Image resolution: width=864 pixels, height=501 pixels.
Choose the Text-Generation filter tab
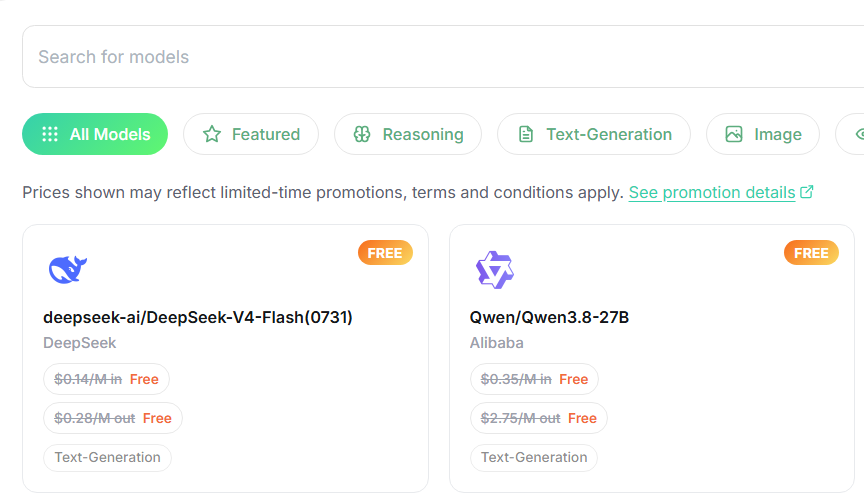(594, 134)
